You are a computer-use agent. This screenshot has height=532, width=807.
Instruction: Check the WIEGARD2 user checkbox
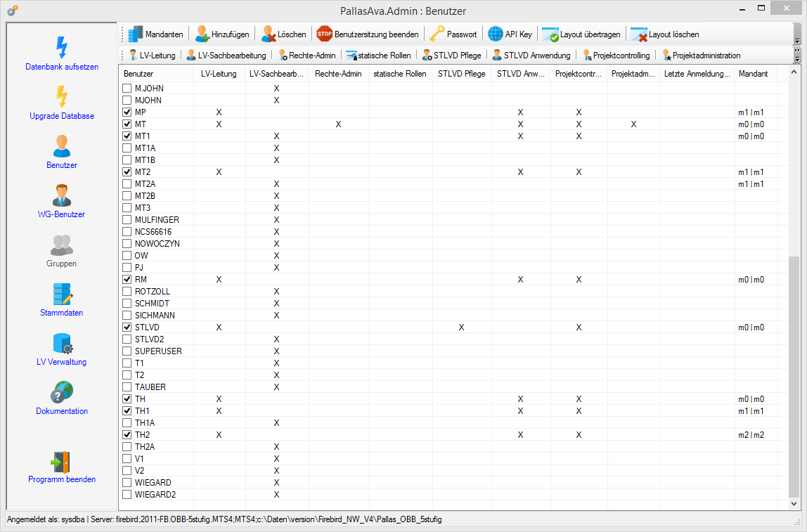[x=127, y=495]
